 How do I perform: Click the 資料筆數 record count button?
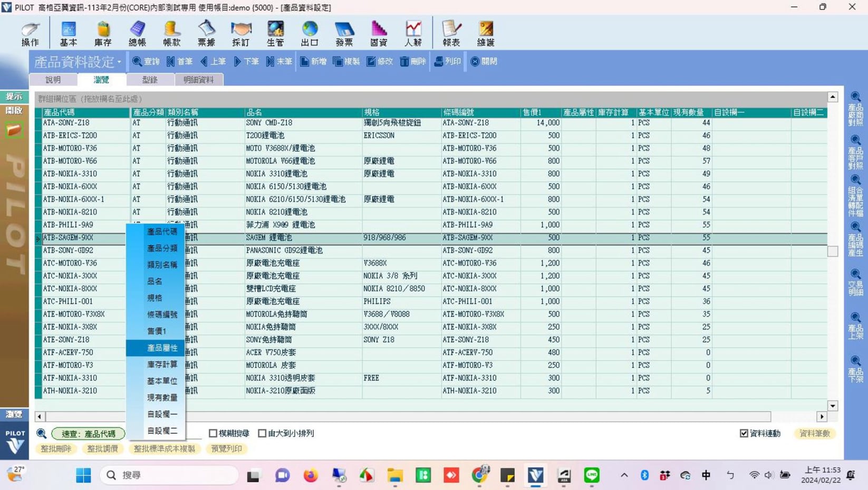coord(815,434)
